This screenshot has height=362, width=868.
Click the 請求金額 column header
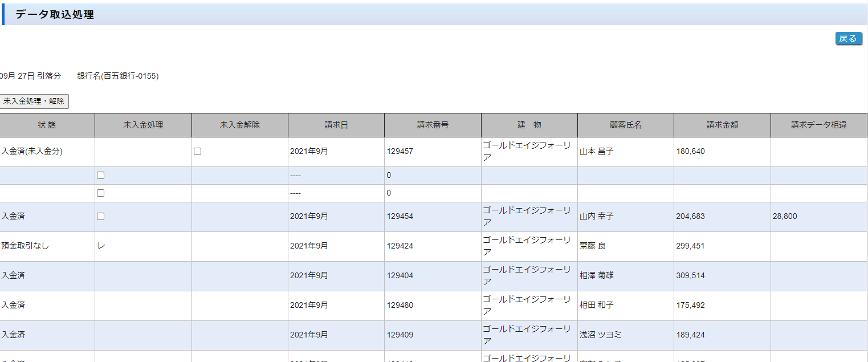(722, 125)
